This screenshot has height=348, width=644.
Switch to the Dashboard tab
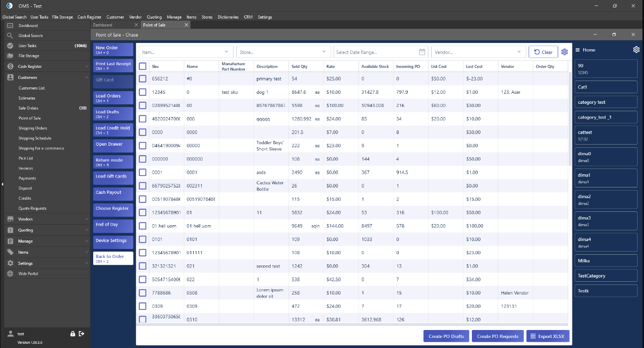point(103,25)
